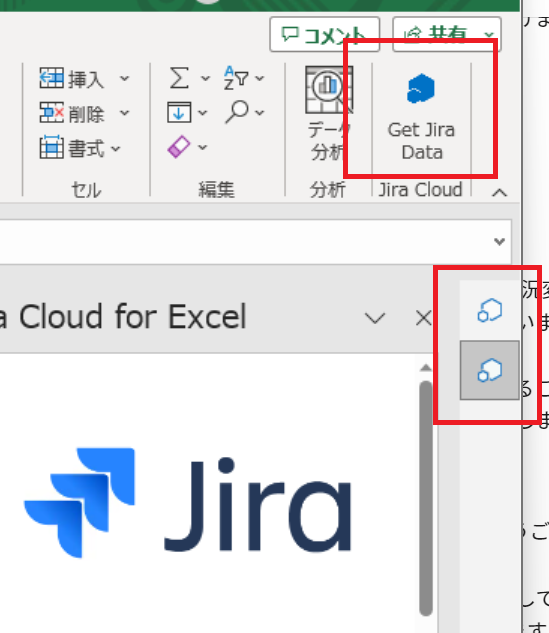Open the Get Jira Data add-in
Screen dimensions: 549x633
(x=421, y=118)
